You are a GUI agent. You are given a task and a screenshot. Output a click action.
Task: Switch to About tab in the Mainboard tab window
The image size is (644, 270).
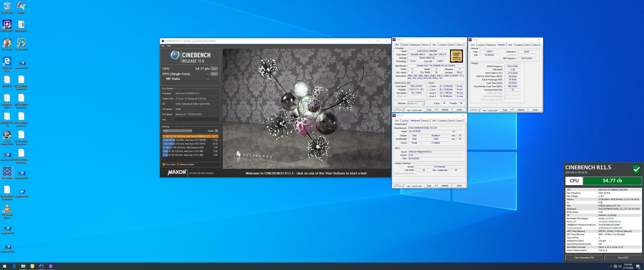(x=460, y=121)
